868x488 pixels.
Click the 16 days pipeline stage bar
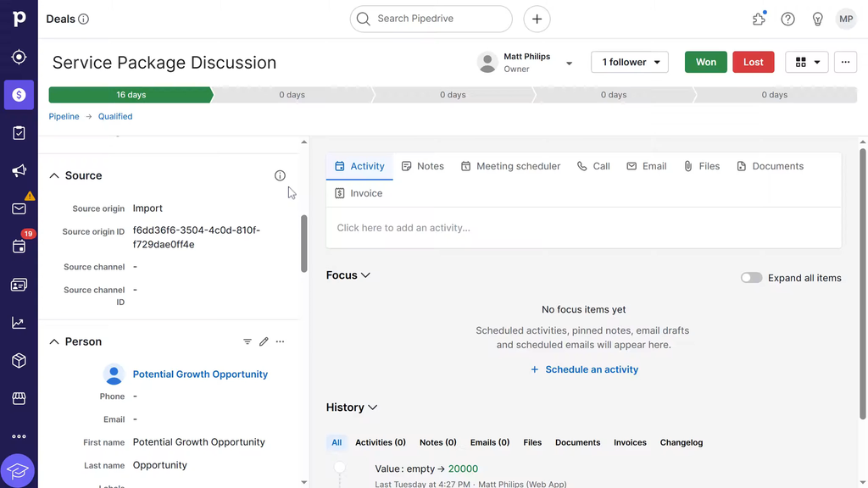(131, 95)
